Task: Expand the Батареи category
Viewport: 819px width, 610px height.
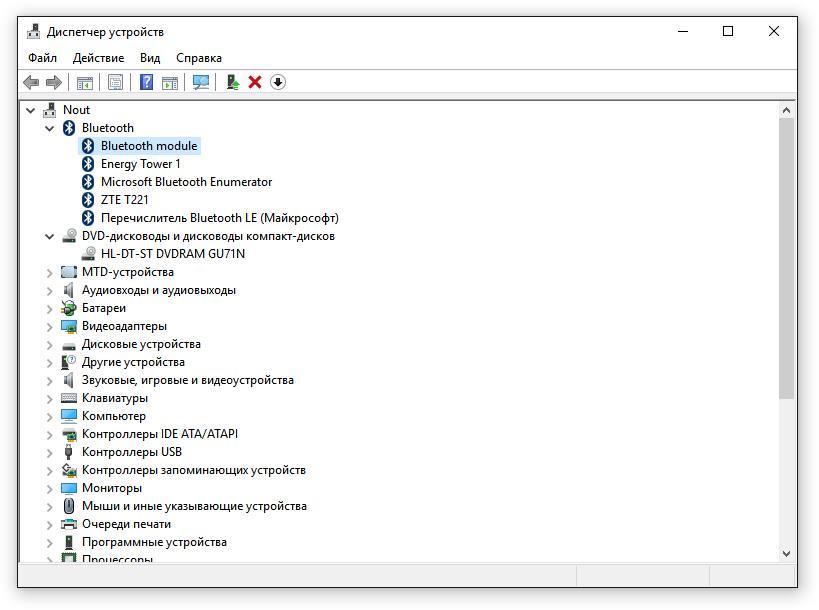Action: pyautogui.click(x=50, y=309)
